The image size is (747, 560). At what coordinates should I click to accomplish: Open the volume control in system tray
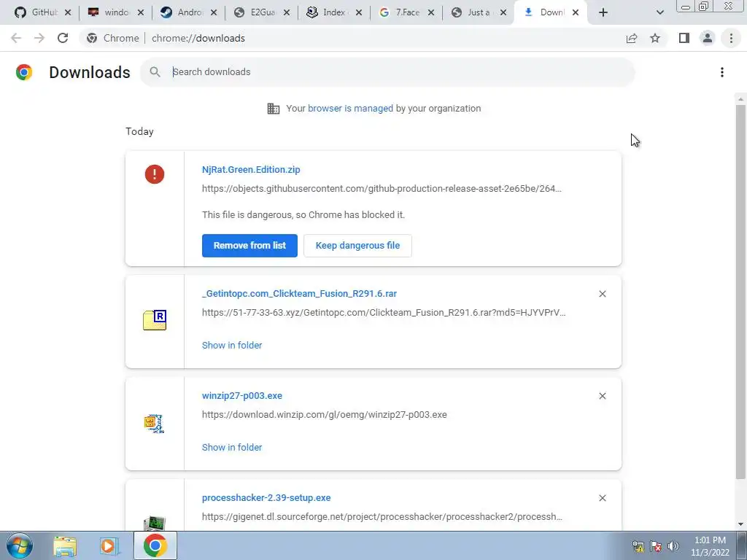tap(673, 545)
